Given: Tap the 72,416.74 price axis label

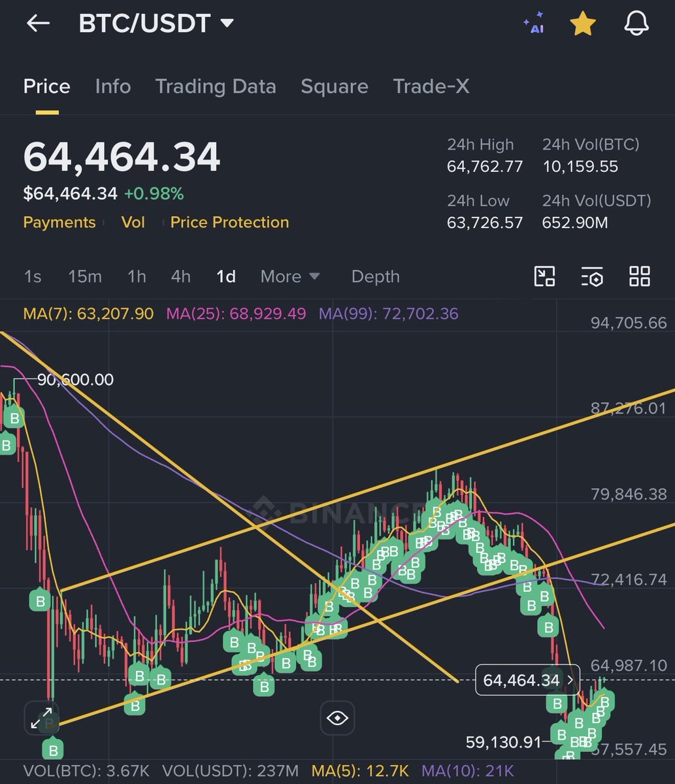Looking at the screenshot, I should (629, 580).
